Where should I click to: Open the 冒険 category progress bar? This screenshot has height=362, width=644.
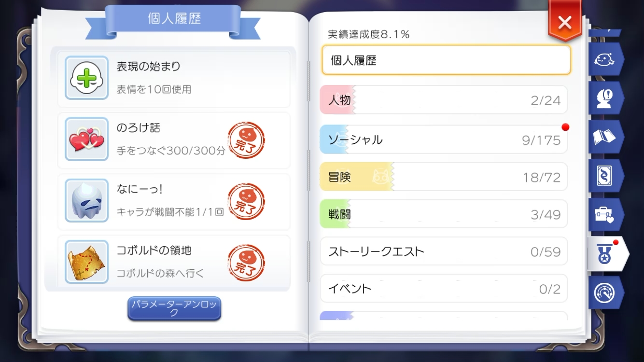coord(443,177)
